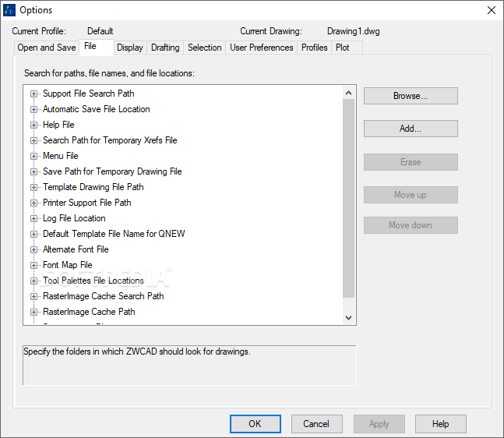Open the Drafting tab
The height and width of the screenshot is (438, 504).
click(165, 48)
